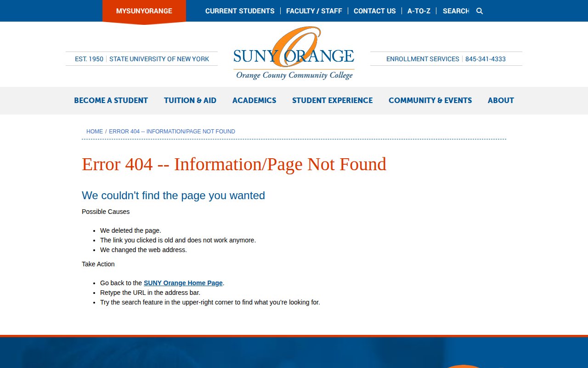Follow the SUNY Orange Home Page link
Screen dimensions: 588x368
pyautogui.click(x=183, y=283)
